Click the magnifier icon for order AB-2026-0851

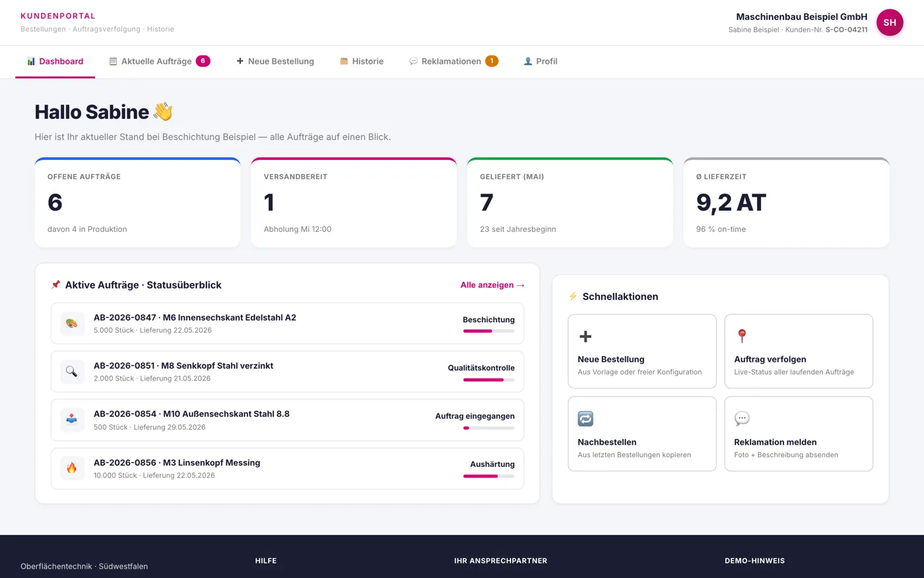coord(72,372)
